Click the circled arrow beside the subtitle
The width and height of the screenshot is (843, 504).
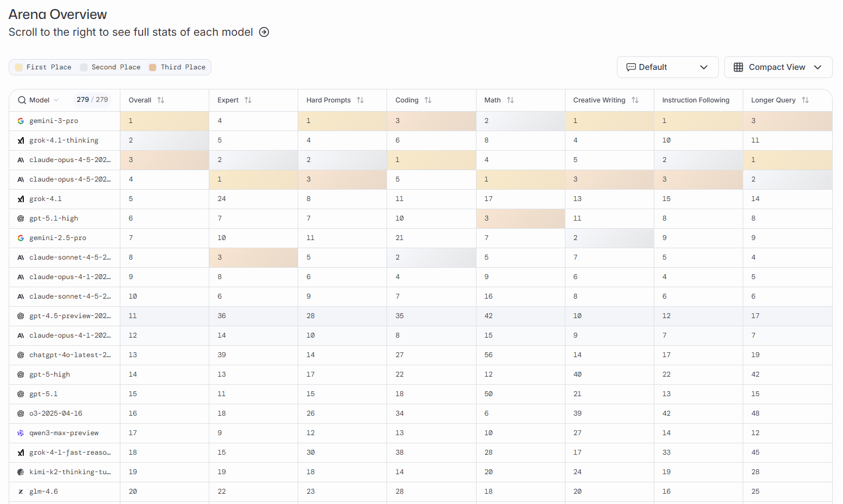264,32
